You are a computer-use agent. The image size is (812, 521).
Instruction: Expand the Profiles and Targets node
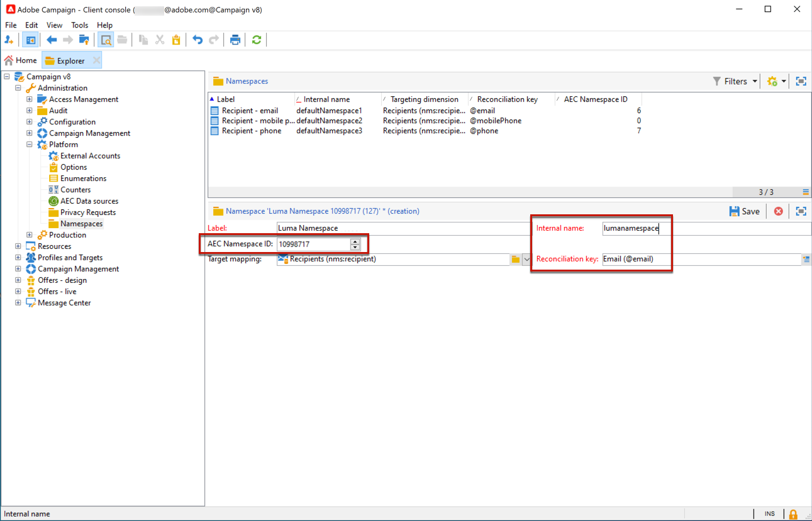(18, 258)
